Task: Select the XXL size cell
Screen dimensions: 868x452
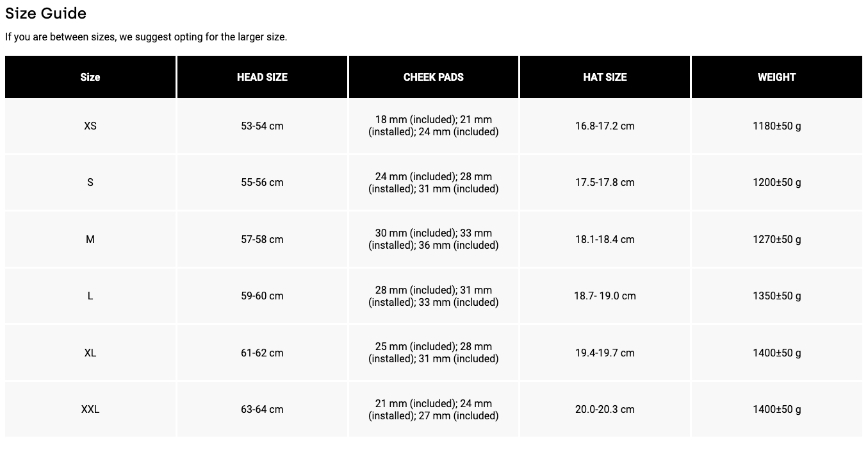Action: coord(90,409)
